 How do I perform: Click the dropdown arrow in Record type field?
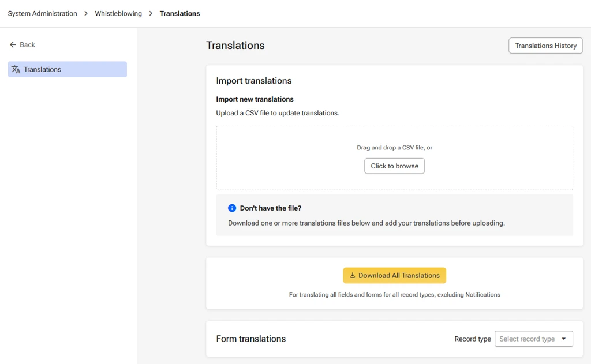click(x=564, y=339)
